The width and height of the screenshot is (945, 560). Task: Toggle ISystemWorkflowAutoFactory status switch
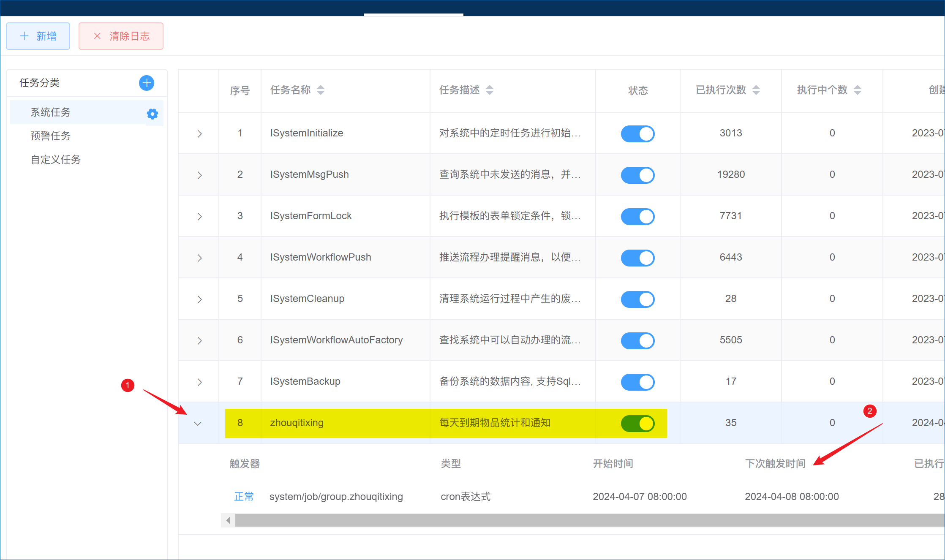637,340
